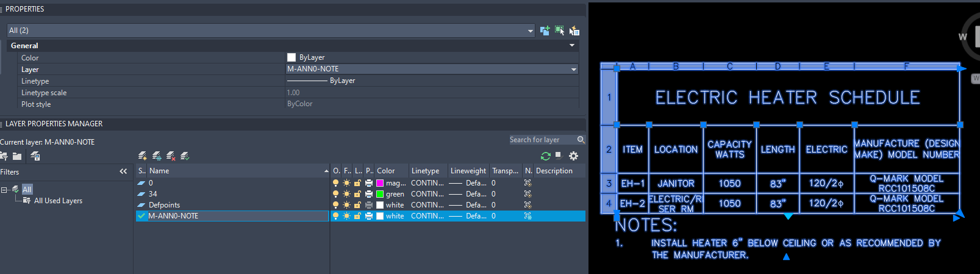This screenshot has width=980, height=274.
Task: Freeze layer 0 via sun icon
Action: (346, 183)
